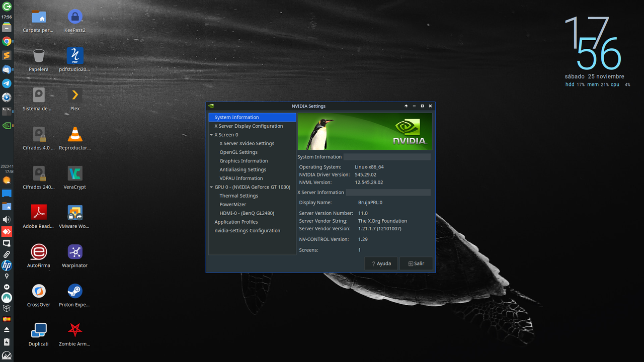Click the 17:56 panel clock

7,17
